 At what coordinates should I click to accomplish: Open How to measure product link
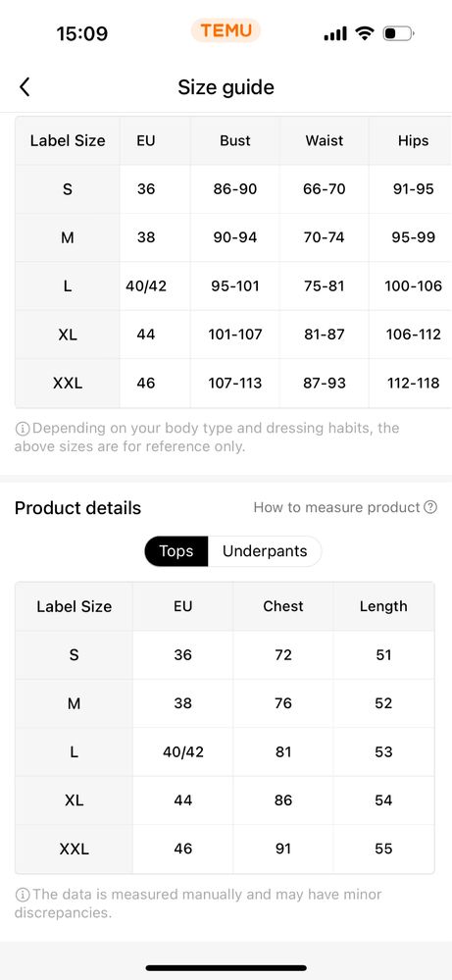336,507
